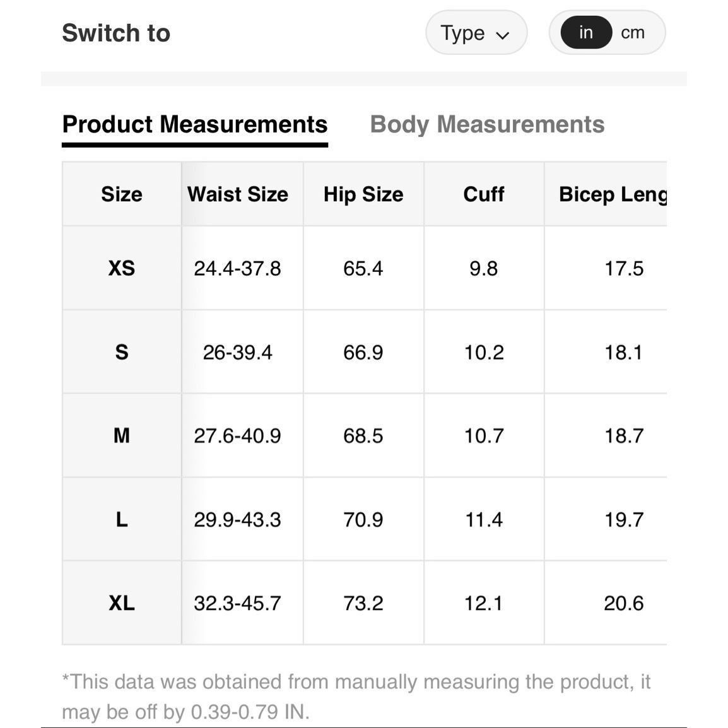Click the XS waist value 24.4-37.8
728x728 pixels.
237,268
